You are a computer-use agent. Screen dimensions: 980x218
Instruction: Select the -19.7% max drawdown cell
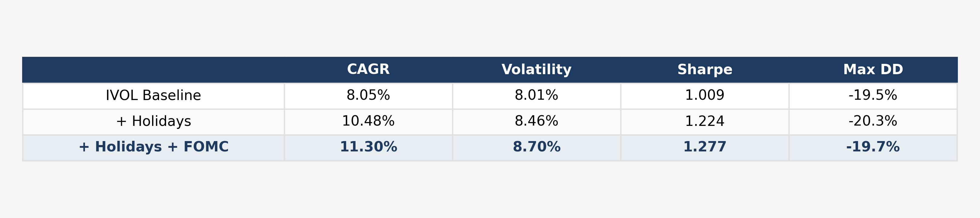pyautogui.click(x=873, y=147)
